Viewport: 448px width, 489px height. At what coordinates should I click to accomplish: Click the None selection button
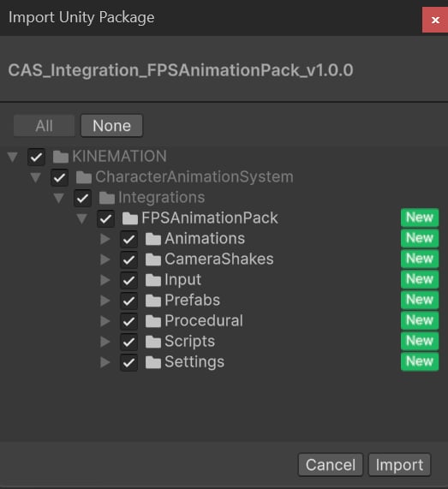pyautogui.click(x=111, y=126)
